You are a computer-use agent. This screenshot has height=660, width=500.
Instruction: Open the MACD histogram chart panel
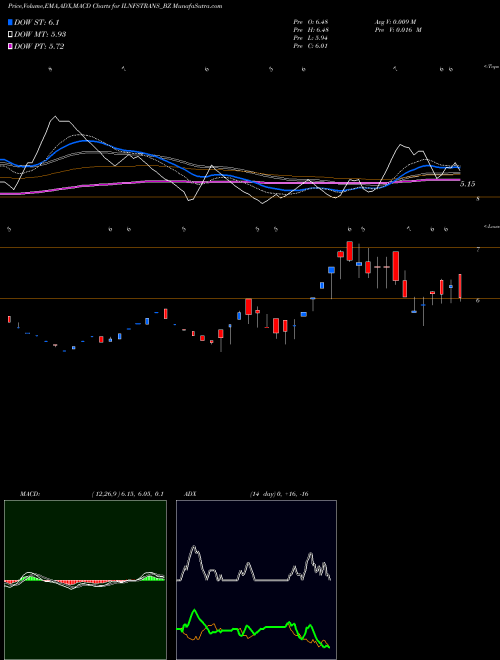(85, 580)
